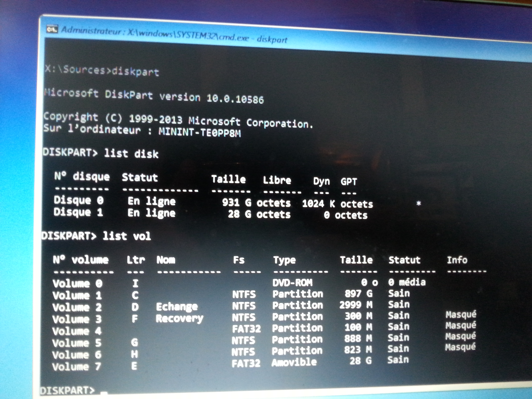Click the volume name 'Echange'
The width and height of the screenshot is (532, 399).
coord(177,307)
